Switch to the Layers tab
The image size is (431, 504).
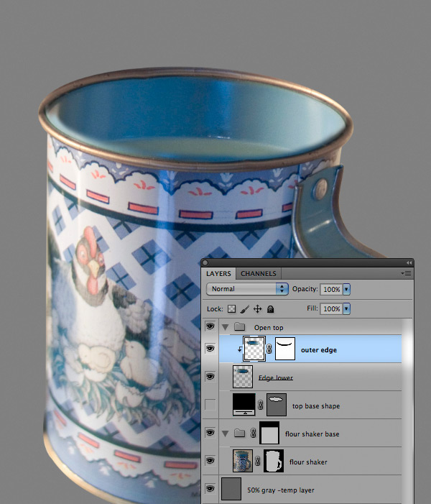218,273
